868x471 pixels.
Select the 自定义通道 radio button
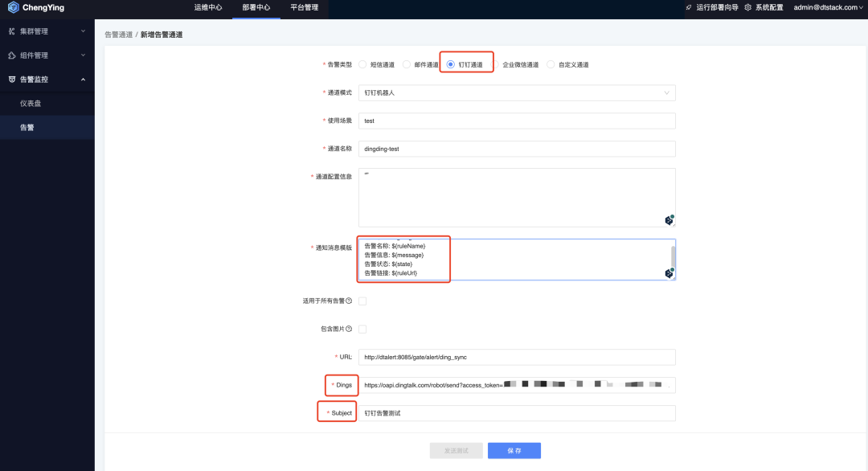pos(551,65)
